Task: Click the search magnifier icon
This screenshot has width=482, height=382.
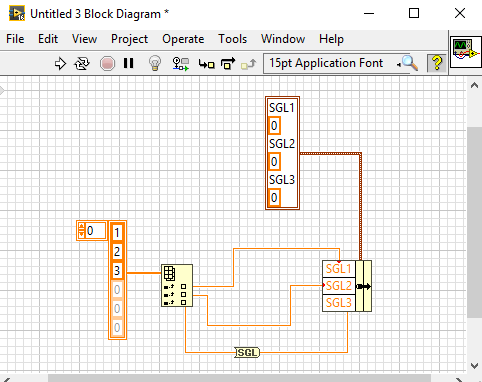Action: tap(410, 63)
